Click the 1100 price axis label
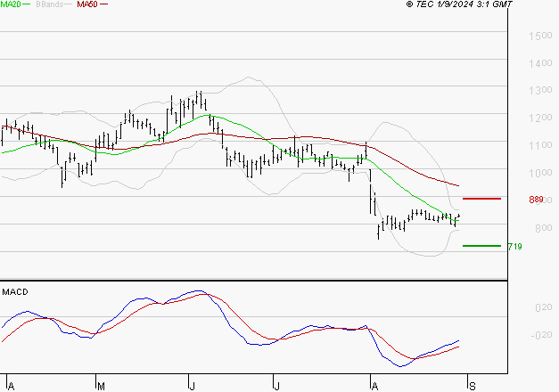 tap(540, 145)
